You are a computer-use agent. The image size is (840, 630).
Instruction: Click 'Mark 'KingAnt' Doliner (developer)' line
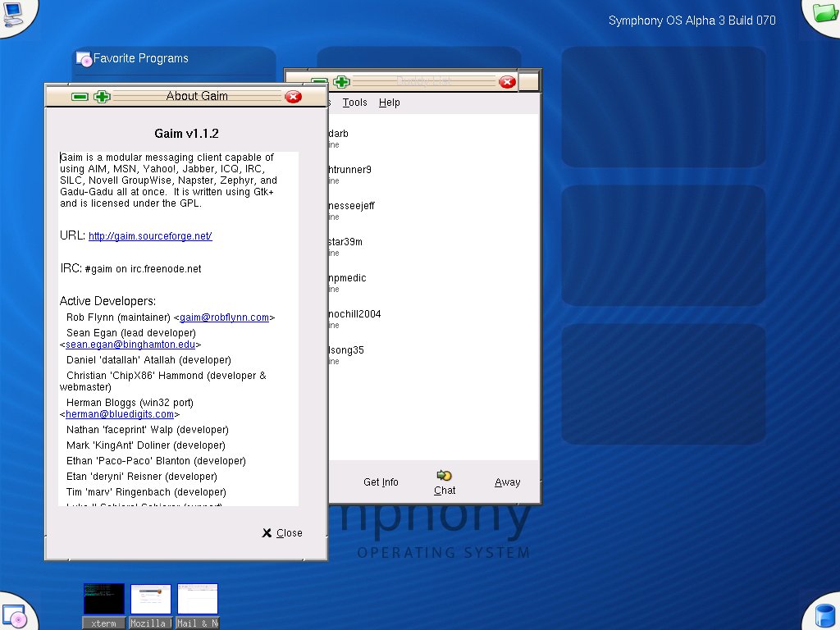146,445
